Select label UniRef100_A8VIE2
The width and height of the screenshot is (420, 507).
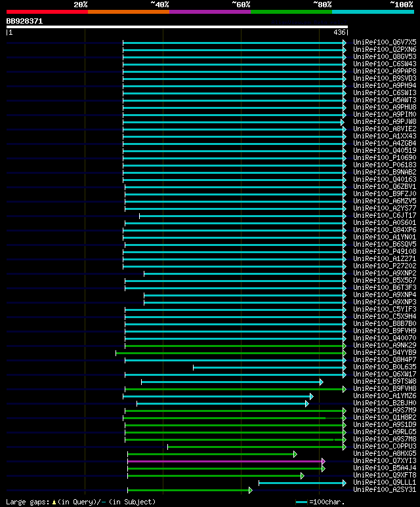pyautogui.click(x=385, y=129)
